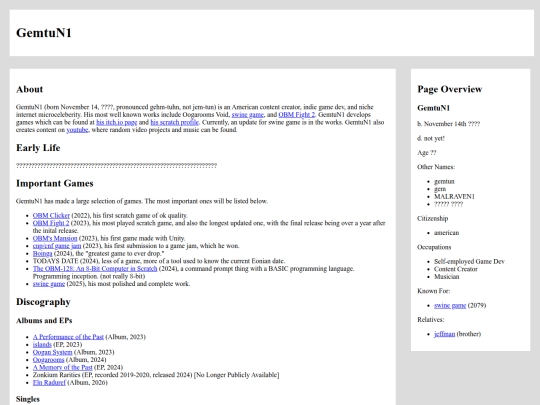Screen dimensions: 540x405
Task: Open A Memory of the Past EP
Action: pyautogui.click(x=63, y=367)
